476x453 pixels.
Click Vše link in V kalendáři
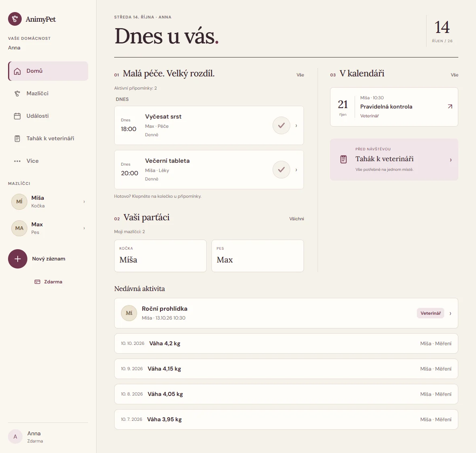click(454, 75)
